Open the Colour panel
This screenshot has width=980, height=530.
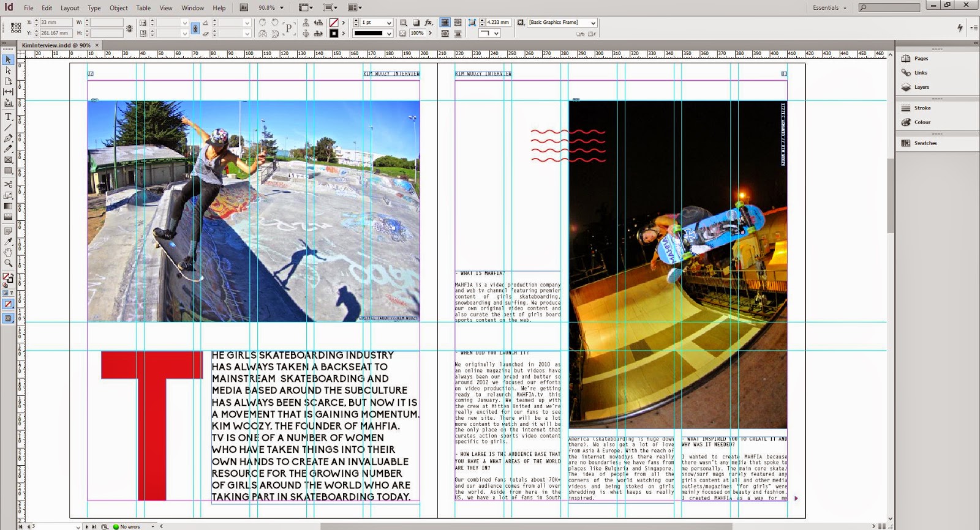click(x=922, y=122)
